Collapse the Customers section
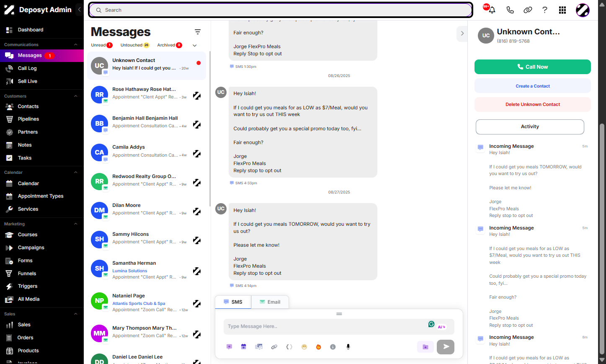Screen dimensions: 606x364 [76, 96]
